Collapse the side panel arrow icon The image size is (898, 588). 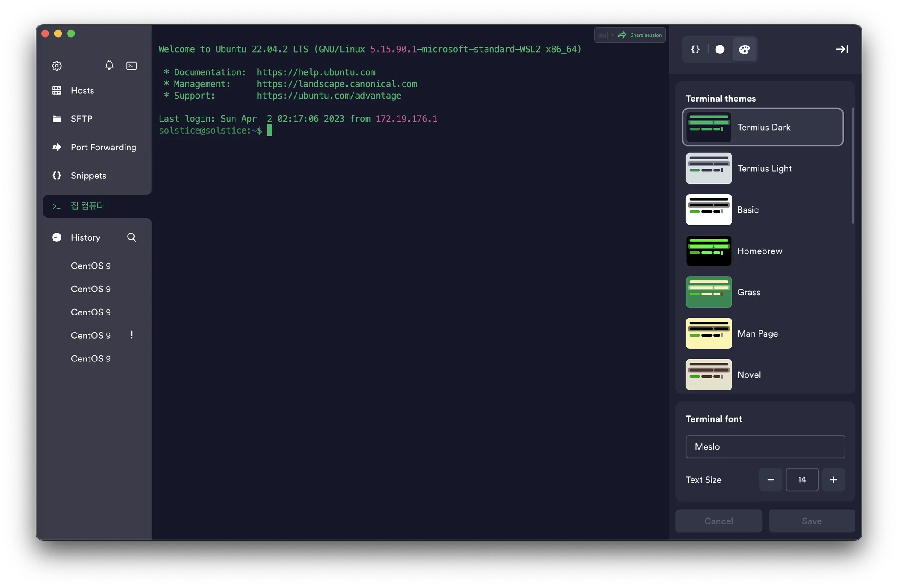(x=841, y=49)
